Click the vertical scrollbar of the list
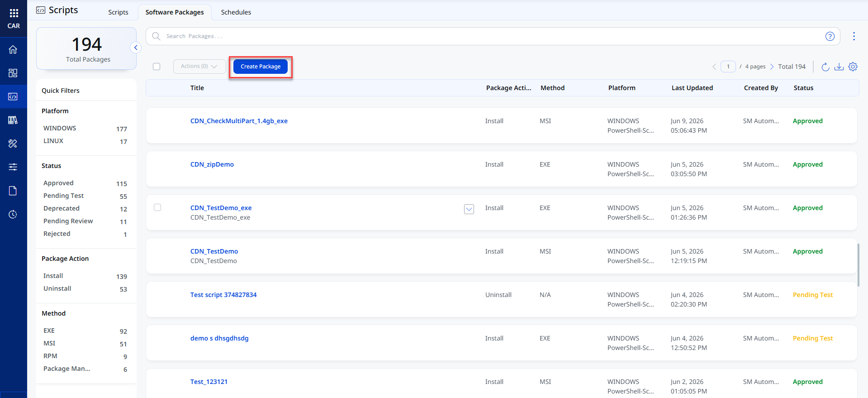868x398 pixels. [858, 265]
